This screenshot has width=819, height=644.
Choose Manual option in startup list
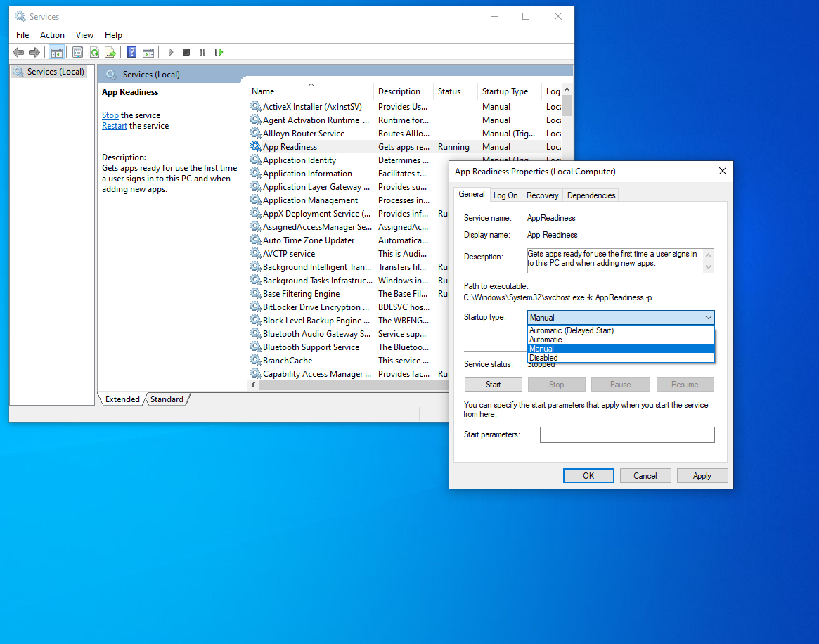pos(621,349)
